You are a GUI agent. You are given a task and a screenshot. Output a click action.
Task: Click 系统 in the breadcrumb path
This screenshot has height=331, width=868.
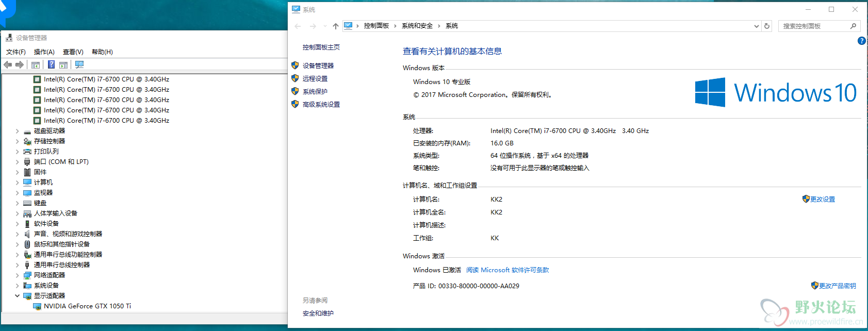[x=452, y=26]
